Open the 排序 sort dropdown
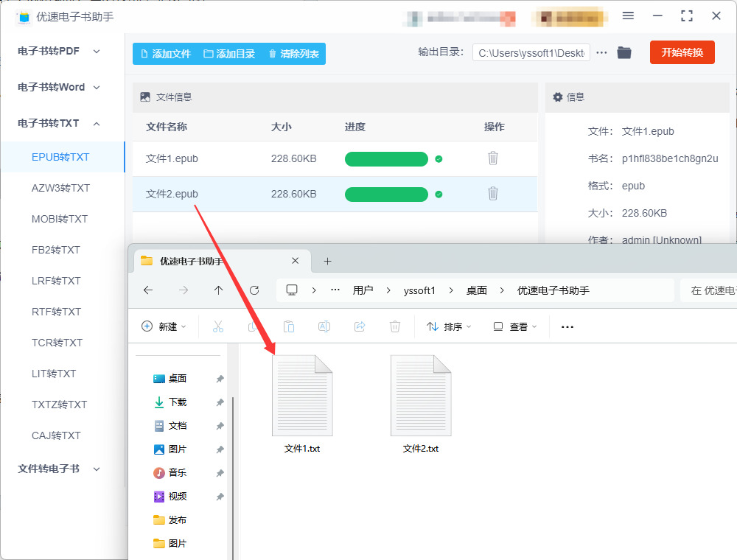Image resolution: width=737 pixels, height=560 pixels. click(448, 326)
